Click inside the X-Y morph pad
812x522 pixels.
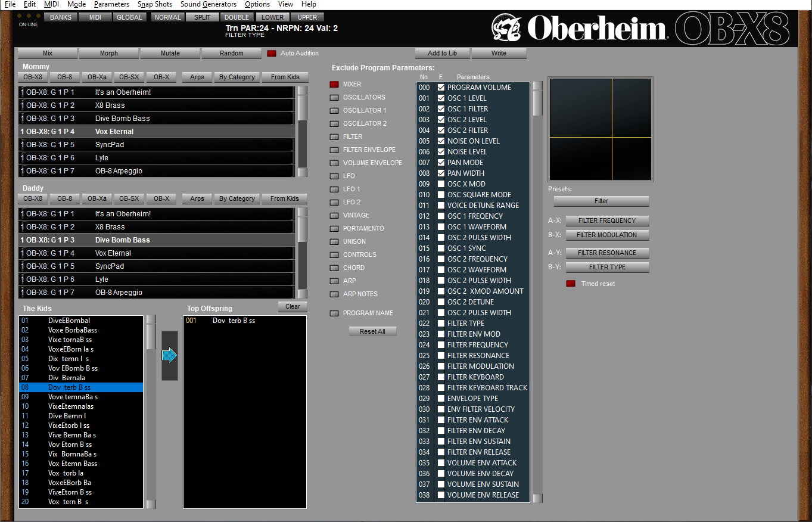pos(601,129)
